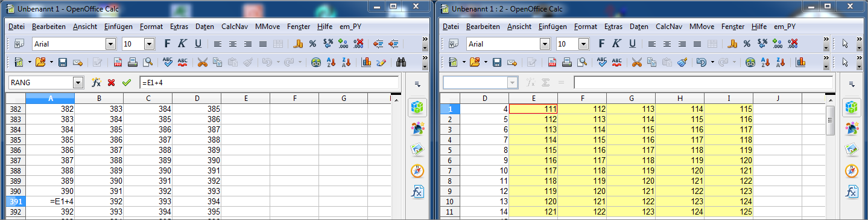Open sidebar Properties in Unbenannt 1 window
868x220 pixels.
tap(417, 107)
